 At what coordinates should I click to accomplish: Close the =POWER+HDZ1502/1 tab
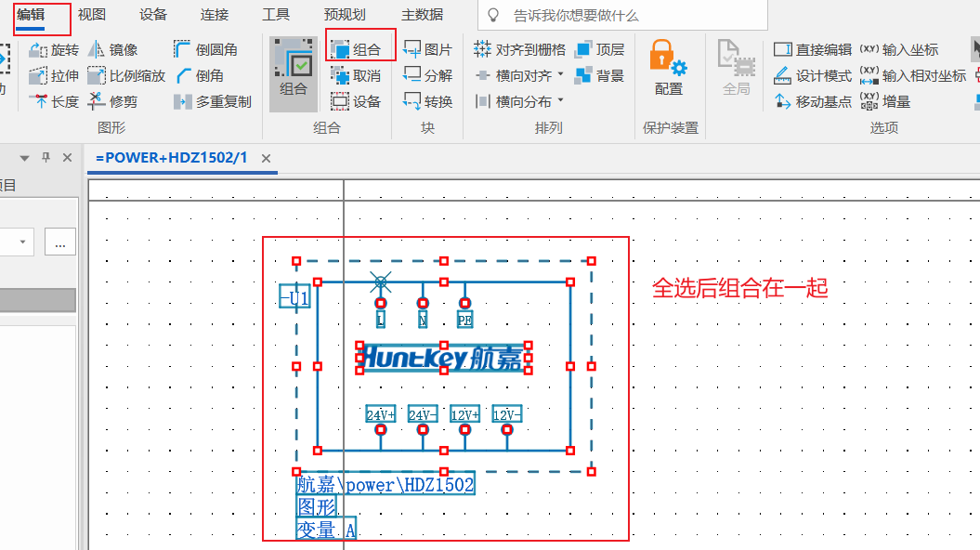pos(267,159)
